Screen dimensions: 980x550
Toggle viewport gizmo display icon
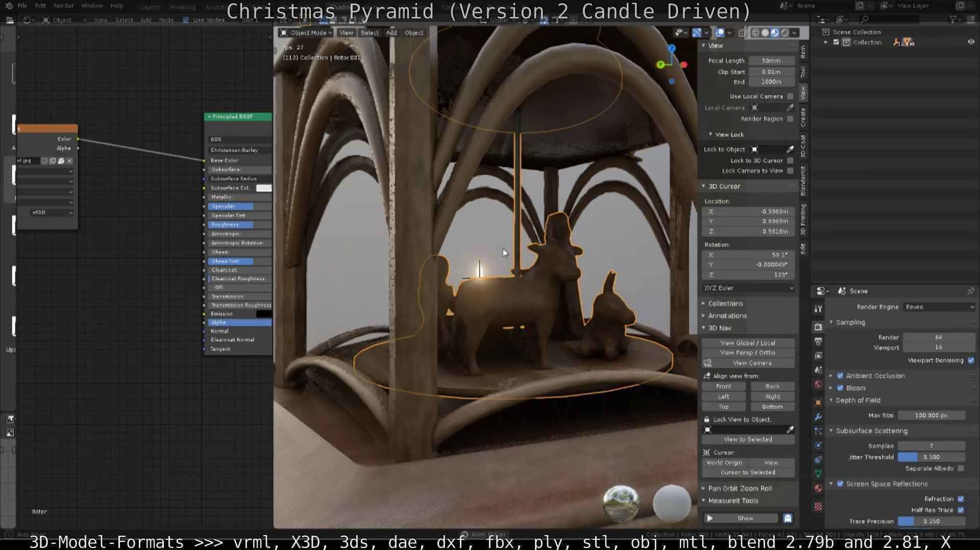pyautogui.click(x=697, y=33)
